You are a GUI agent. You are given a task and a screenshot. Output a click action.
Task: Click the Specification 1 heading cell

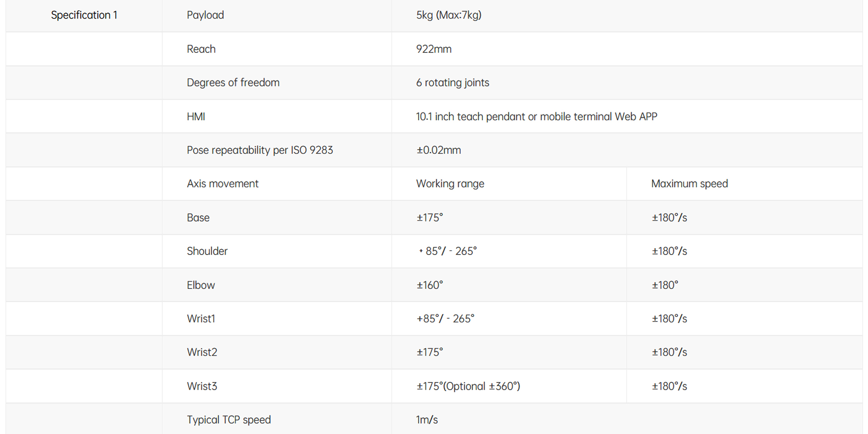point(84,15)
